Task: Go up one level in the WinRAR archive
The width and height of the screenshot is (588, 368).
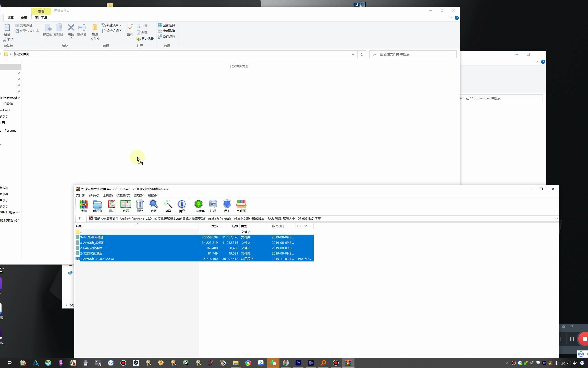Action: pyautogui.click(x=80, y=218)
